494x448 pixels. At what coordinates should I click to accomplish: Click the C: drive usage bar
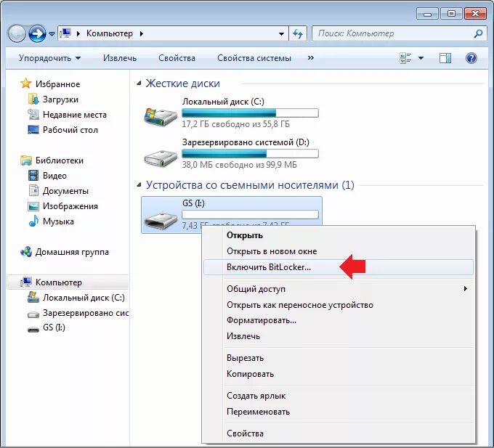point(250,113)
